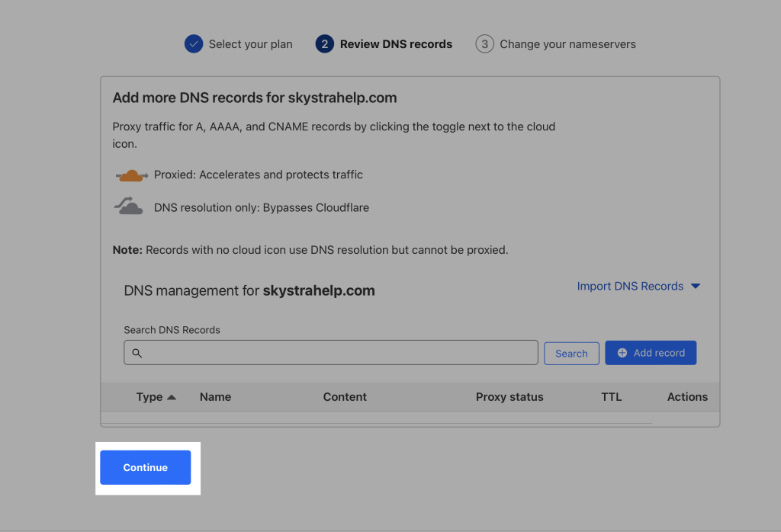Click the step 2 number circle
Screen dimensions: 781x532
[x=324, y=44]
